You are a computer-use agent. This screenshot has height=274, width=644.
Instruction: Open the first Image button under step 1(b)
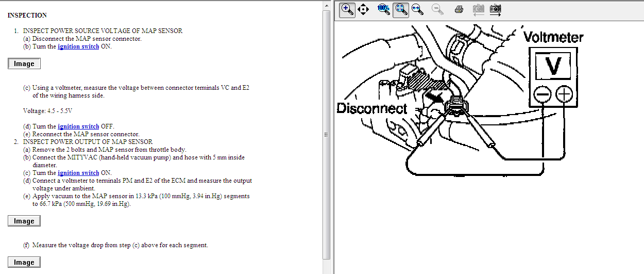tap(24, 64)
